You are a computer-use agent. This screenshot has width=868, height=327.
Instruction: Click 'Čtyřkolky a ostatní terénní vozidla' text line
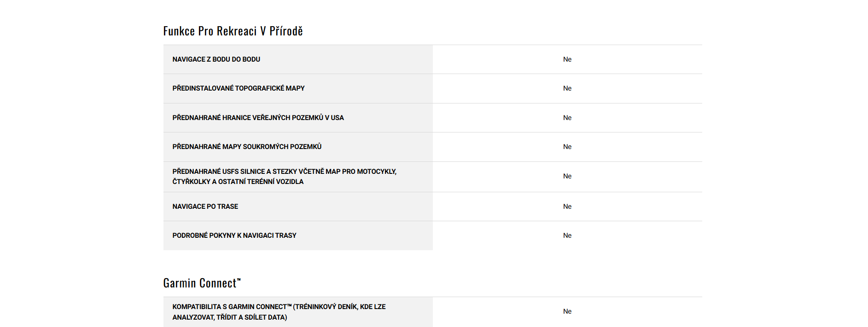point(238,182)
